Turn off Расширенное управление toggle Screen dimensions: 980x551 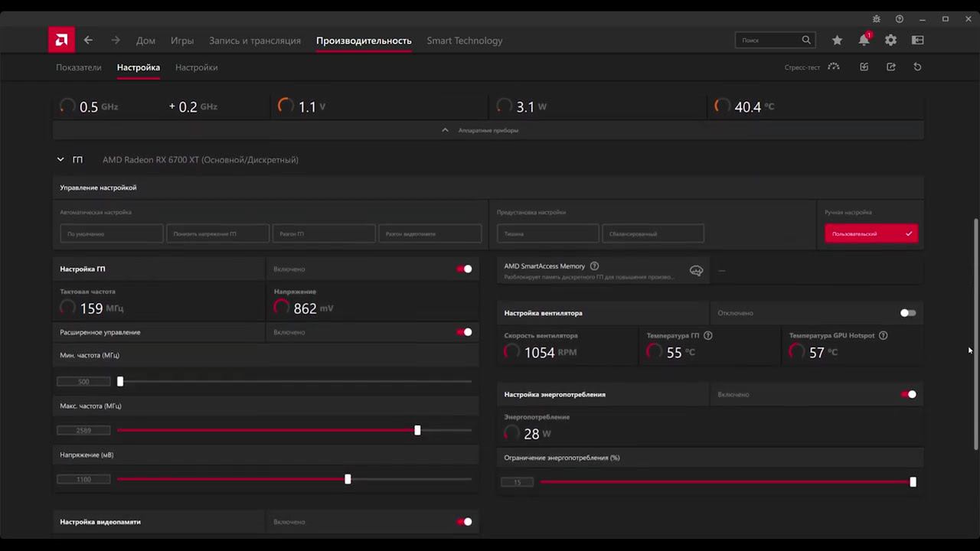pos(464,332)
